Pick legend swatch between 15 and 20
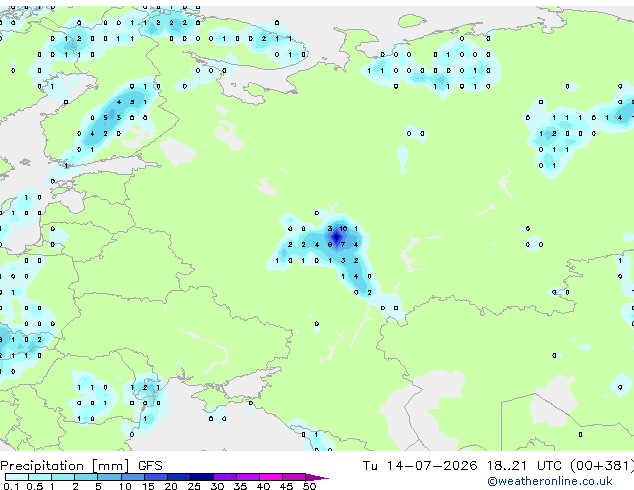This screenshot has height=490, width=634. (x=156, y=477)
